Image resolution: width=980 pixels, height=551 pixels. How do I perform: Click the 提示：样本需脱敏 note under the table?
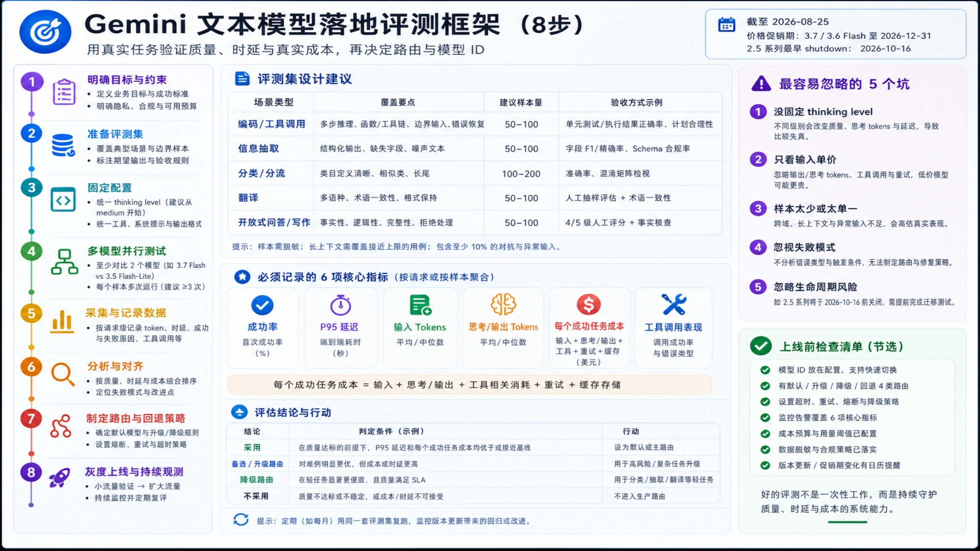point(397,247)
